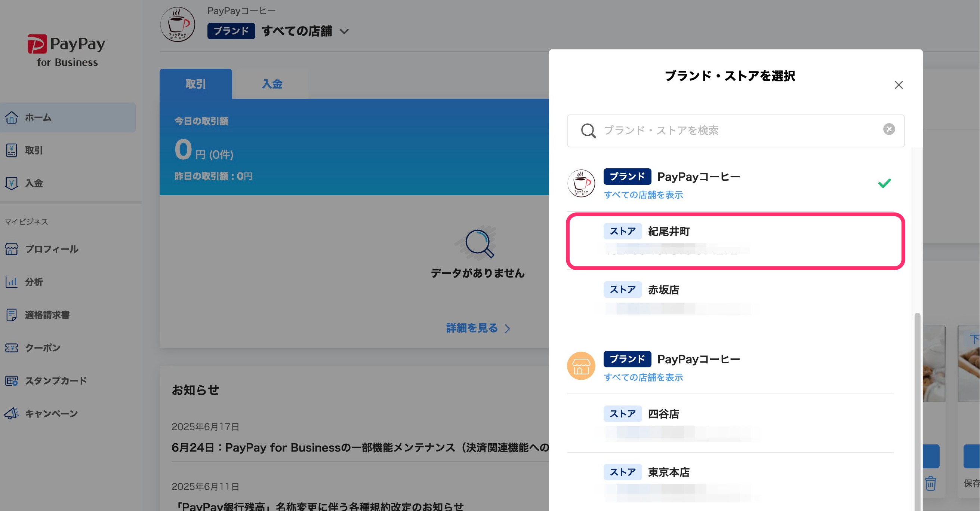
Task: Switch to the 入金 tab
Action: point(272,84)
